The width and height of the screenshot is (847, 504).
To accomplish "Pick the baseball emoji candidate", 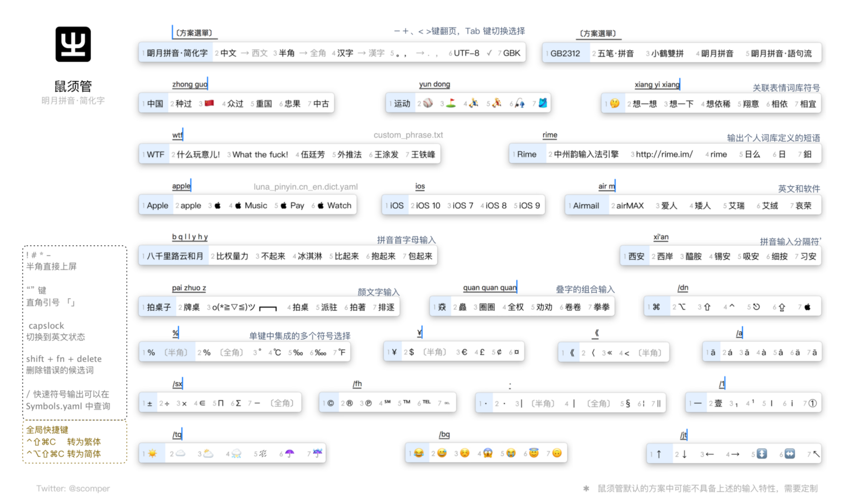I will coord(428,103).
